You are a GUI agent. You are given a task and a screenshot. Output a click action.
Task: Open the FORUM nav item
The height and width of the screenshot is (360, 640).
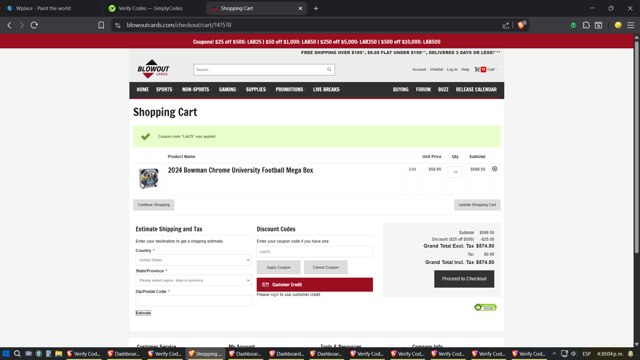pyautogui.click(x=423, y=89)
